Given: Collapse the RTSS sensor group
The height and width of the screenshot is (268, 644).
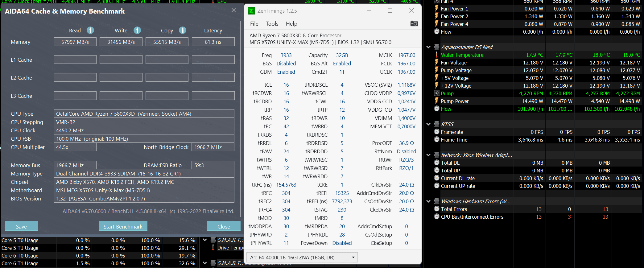Looking at the screenshot, I should click(428, 124).
